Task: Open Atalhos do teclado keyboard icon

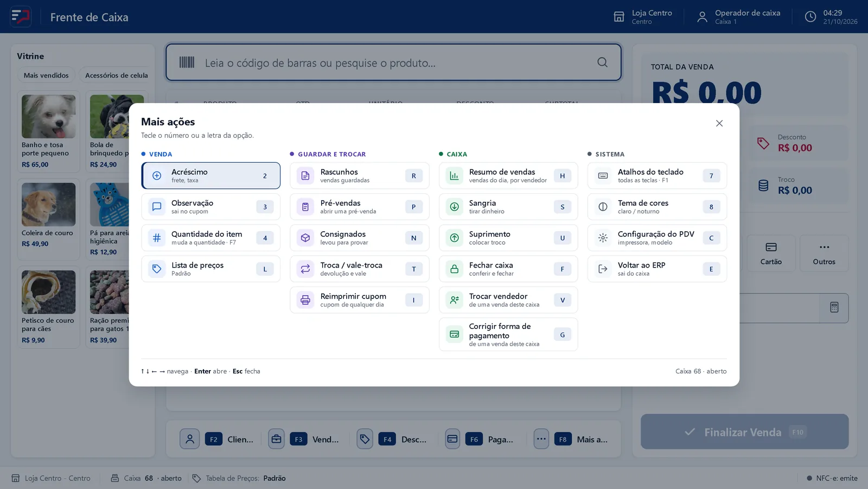Action: tap(603, 176)
